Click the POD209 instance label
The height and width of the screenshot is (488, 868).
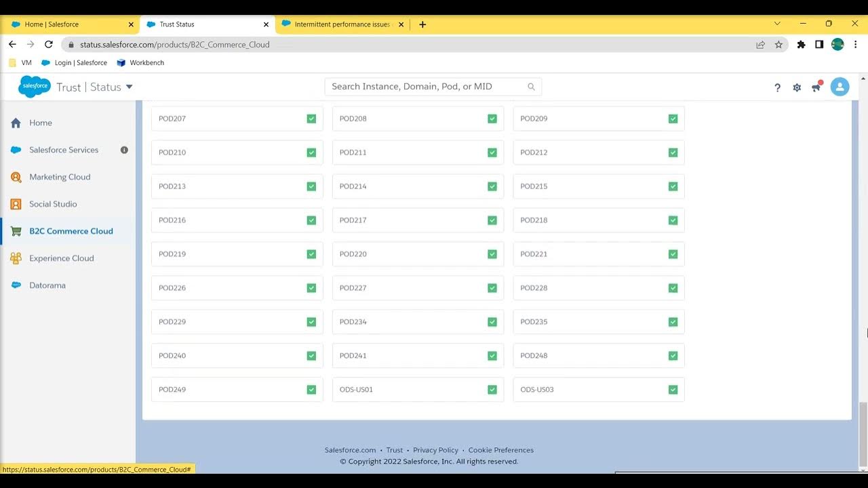pyautogui.click(x=534, y=119)
